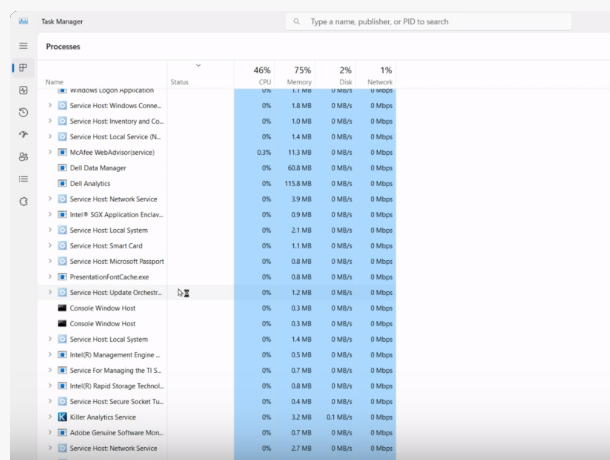Viewport: 610px width, 460px height.
Task: Expand PresentationFontCache.exe row
Action: pyautogui.click(x=50, y=277)
